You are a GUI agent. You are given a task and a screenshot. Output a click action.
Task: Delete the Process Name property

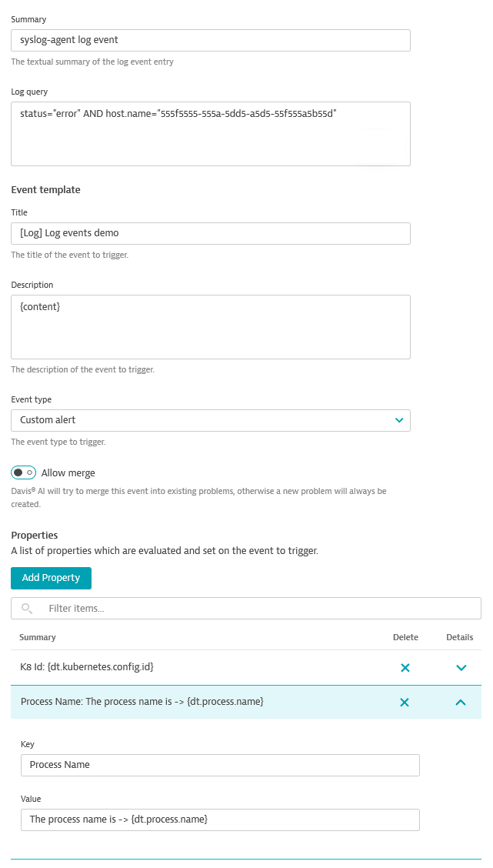(x=405, y=702)
